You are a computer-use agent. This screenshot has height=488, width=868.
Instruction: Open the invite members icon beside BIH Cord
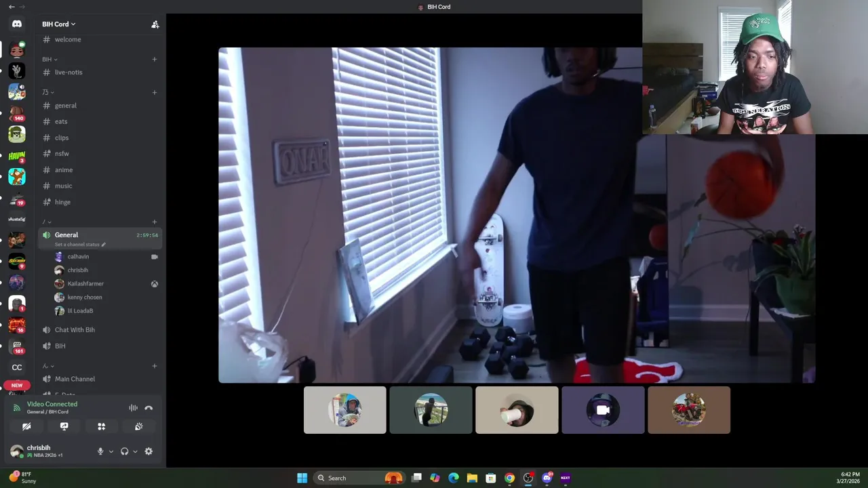tap(155, 24)
